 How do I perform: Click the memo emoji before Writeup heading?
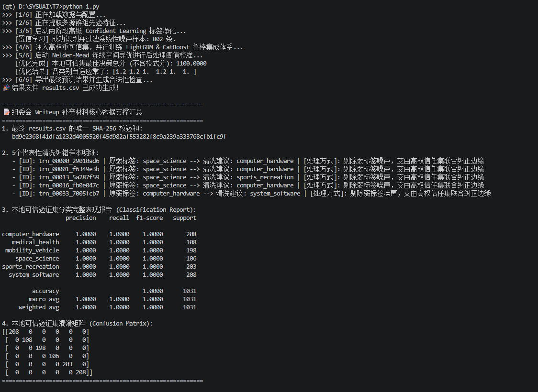pyautogui.click(x=6, y=112)
